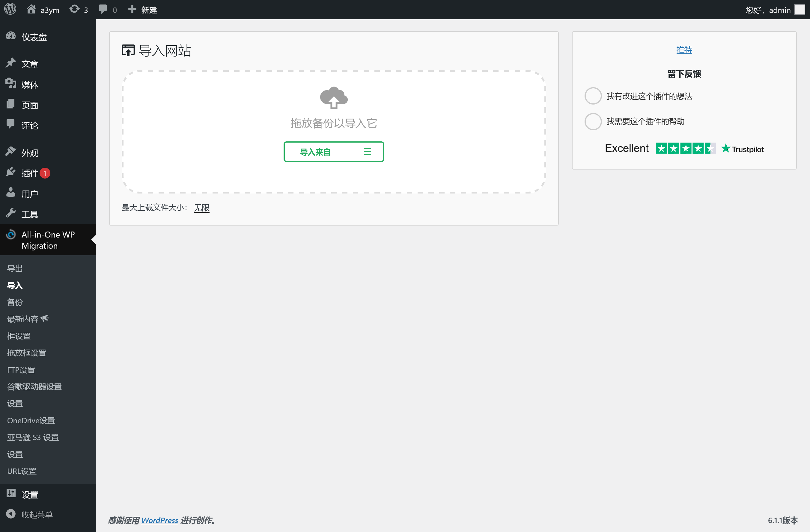Expand the 导入来自 dropdown button

[334, 152]
